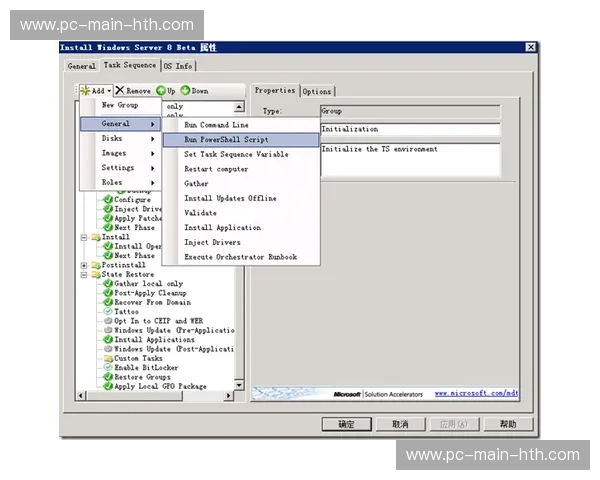Close the properties dialog window
600x480 pixels.
coord(530,47)
